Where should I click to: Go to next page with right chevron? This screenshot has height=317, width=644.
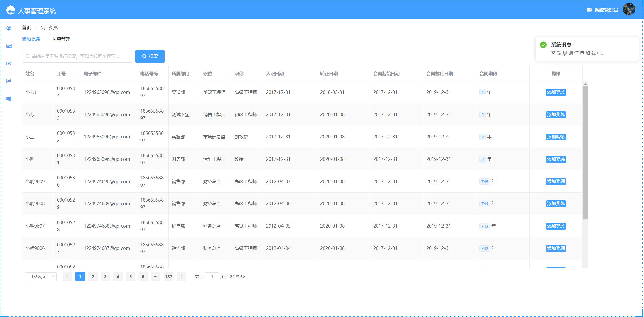(x=181, y=277)
